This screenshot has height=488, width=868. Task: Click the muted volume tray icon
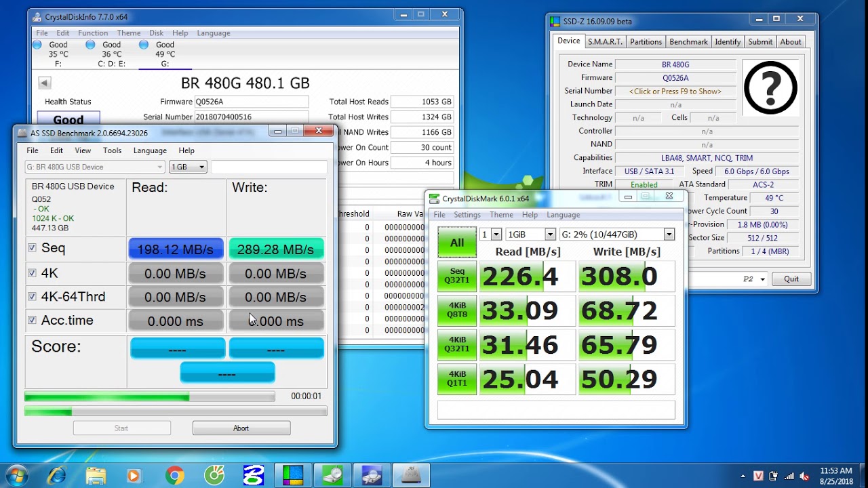805,476
